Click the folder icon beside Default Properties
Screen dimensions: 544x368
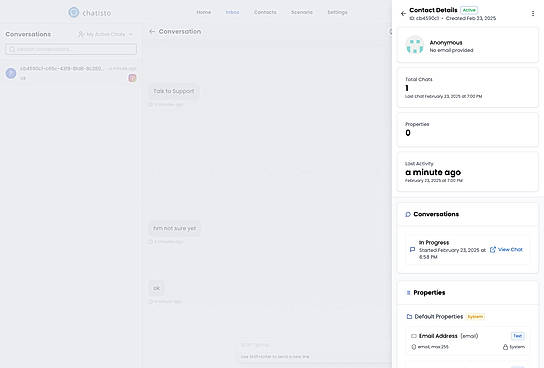tap(409, 316)
